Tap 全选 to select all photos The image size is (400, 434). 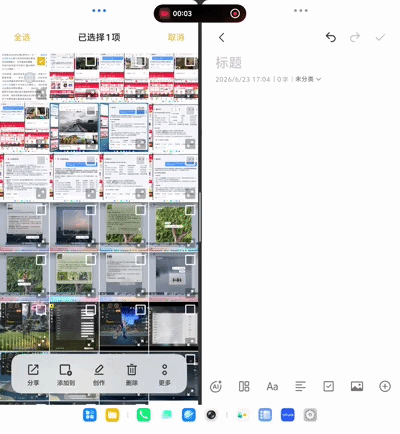(x=22, y=37)
